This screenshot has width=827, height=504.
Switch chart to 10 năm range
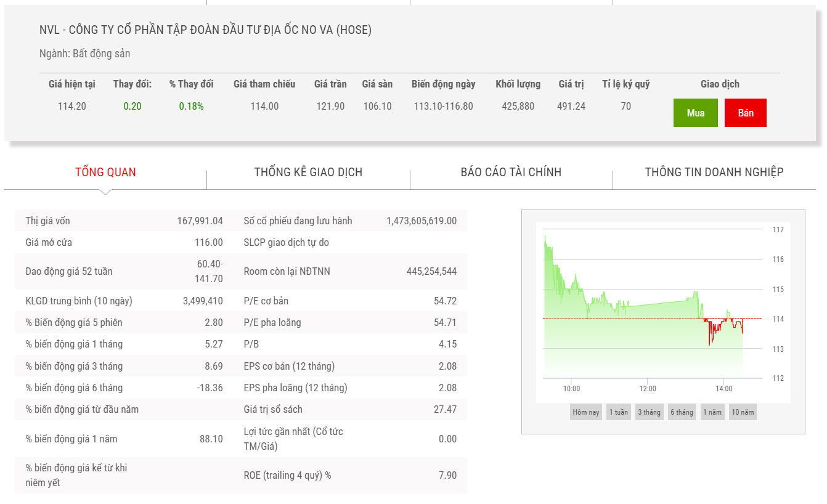coord(743,412)
